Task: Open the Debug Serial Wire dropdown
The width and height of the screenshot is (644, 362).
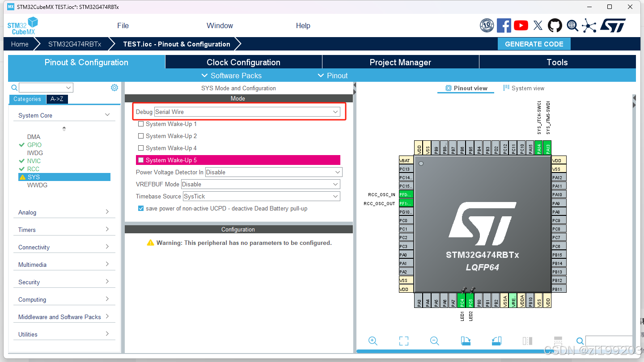Action: 247,112
